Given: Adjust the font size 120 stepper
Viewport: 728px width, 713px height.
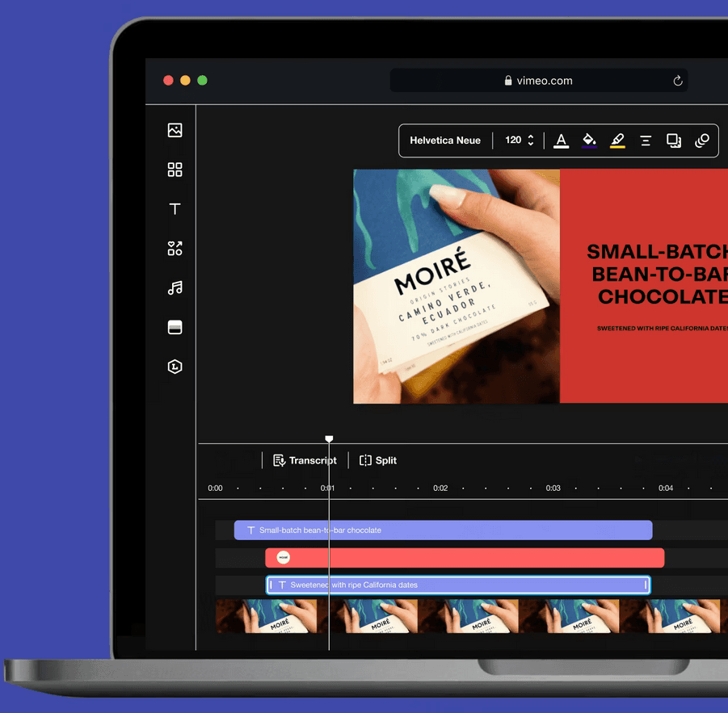Looking at the screenshot, I should point(530,141).
